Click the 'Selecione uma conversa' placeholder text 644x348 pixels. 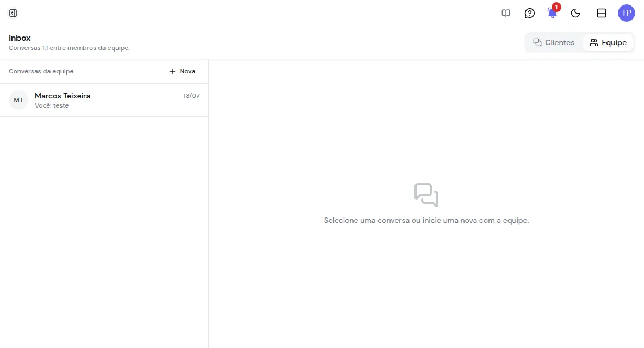click(x=426, y=220)
